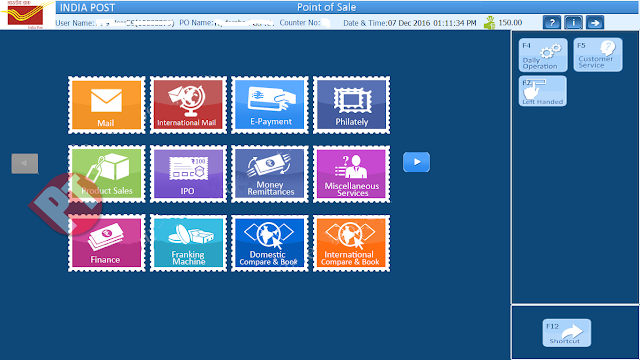Screen dimensions: 640x360
Task: Click the question mark help icon
Action: [552, 22]
